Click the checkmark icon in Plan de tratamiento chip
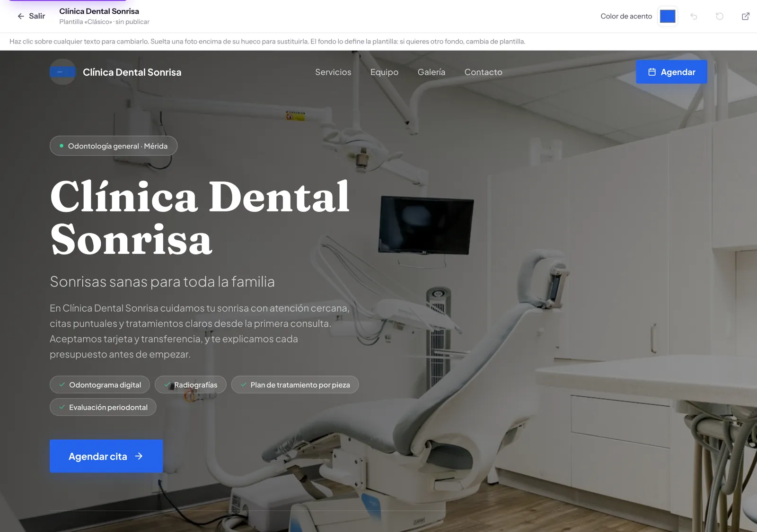Viewport: 757px width, 532px height. point(243,384)
